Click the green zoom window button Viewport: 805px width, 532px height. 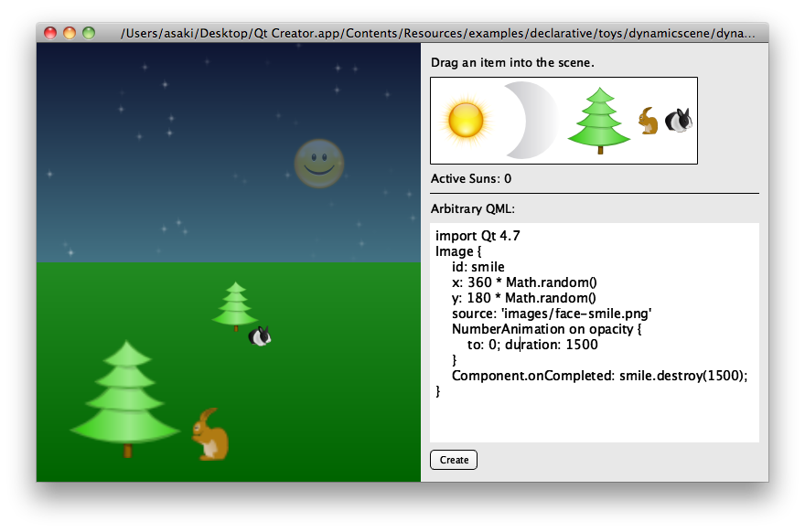tap(89, 33)
